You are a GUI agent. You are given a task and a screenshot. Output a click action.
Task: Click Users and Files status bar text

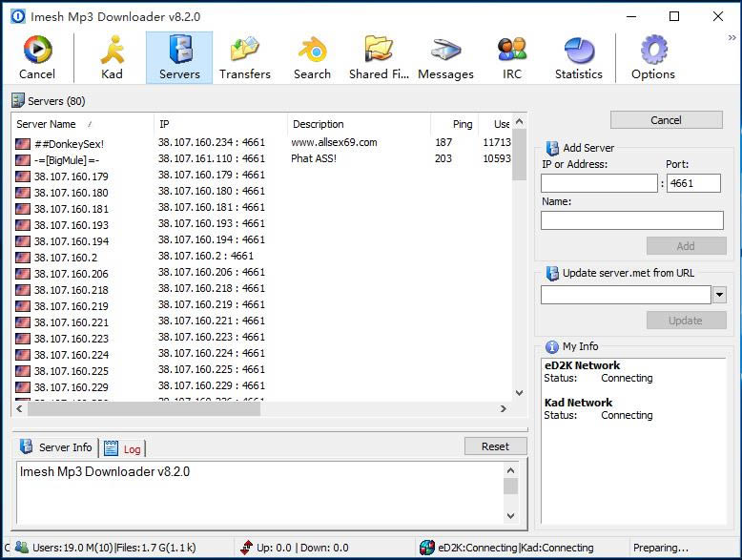[114, 548]
